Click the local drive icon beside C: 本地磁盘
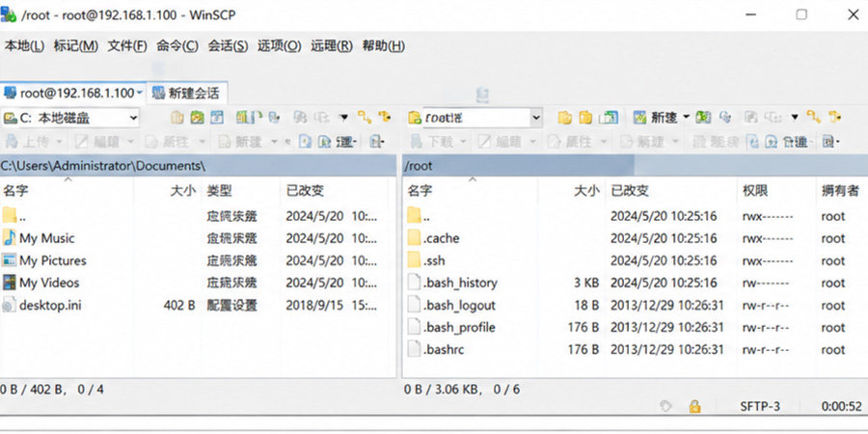 click(10, 118)
